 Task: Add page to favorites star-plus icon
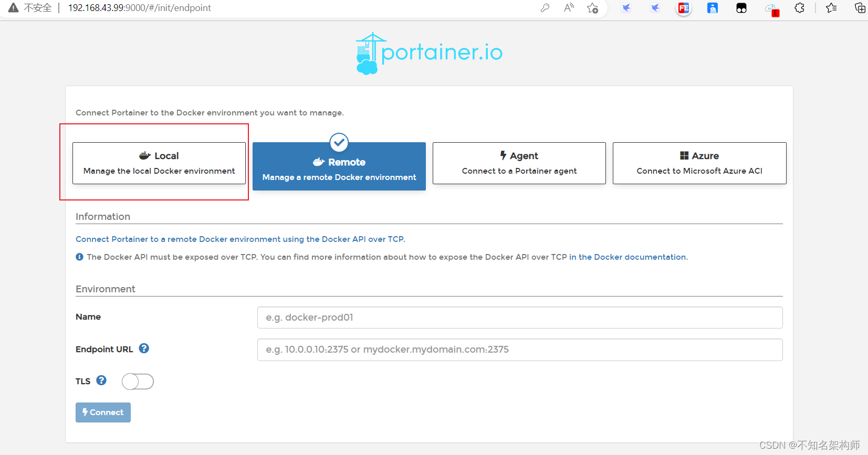pos(593,8)
